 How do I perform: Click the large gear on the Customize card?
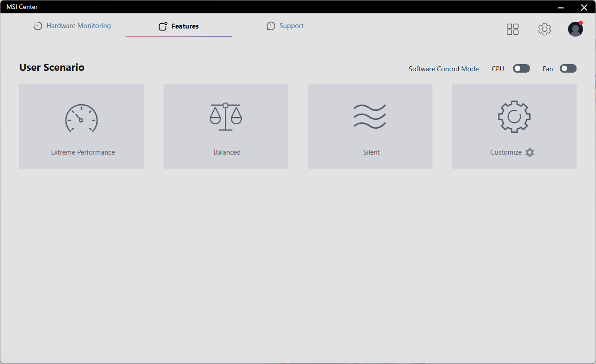pos(514,117)
